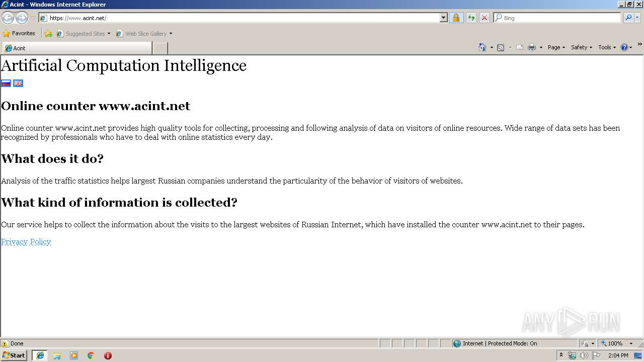Viewport: 644px width, 362px height.
Task: Open the Page menu
Action: [x=556, y=47]
